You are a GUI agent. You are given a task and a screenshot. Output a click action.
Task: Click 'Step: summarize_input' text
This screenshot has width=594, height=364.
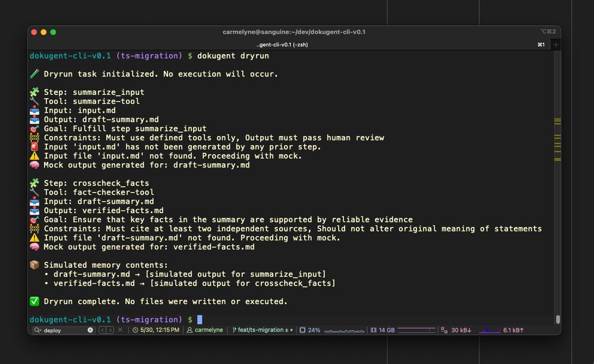point(94,92)
